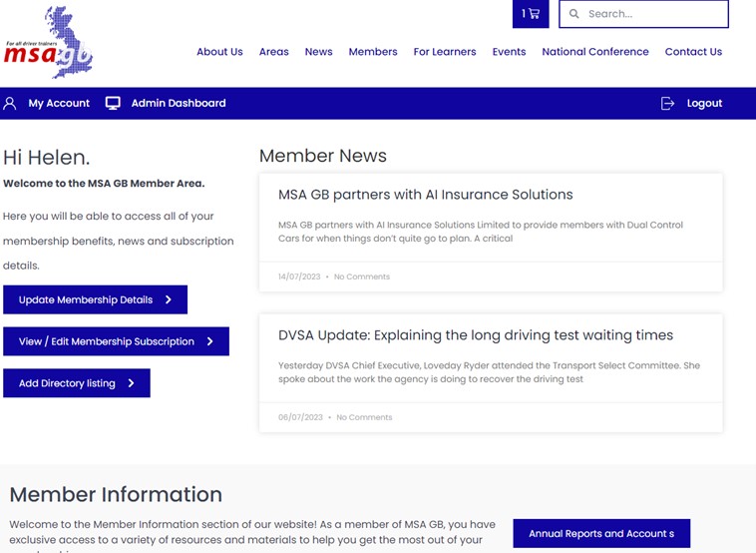Click the 14/07/2023 article date

pos(299,276)
